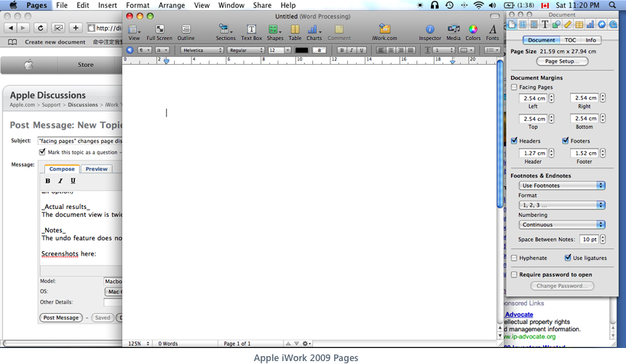Image resolution: width=626 pixels, height=364 pixels.
Task: Select the Table inspector icon
Action: [x=579, y=25]
